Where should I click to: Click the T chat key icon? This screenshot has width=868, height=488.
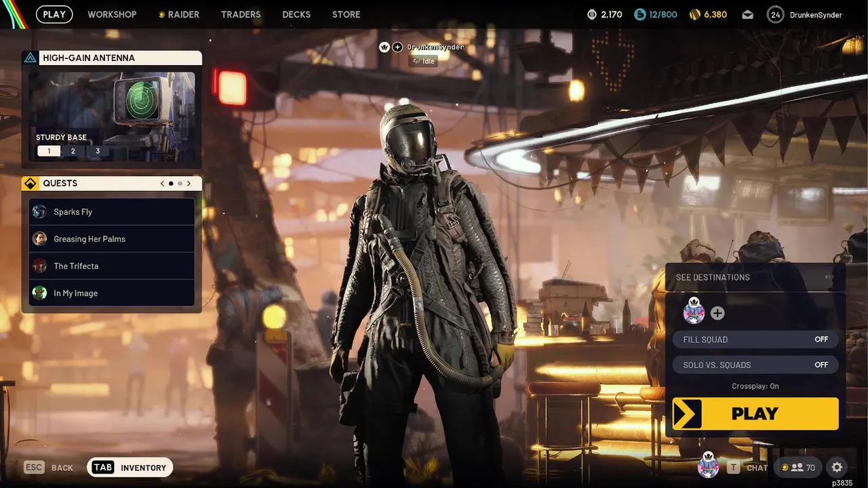tap(733, 468)
